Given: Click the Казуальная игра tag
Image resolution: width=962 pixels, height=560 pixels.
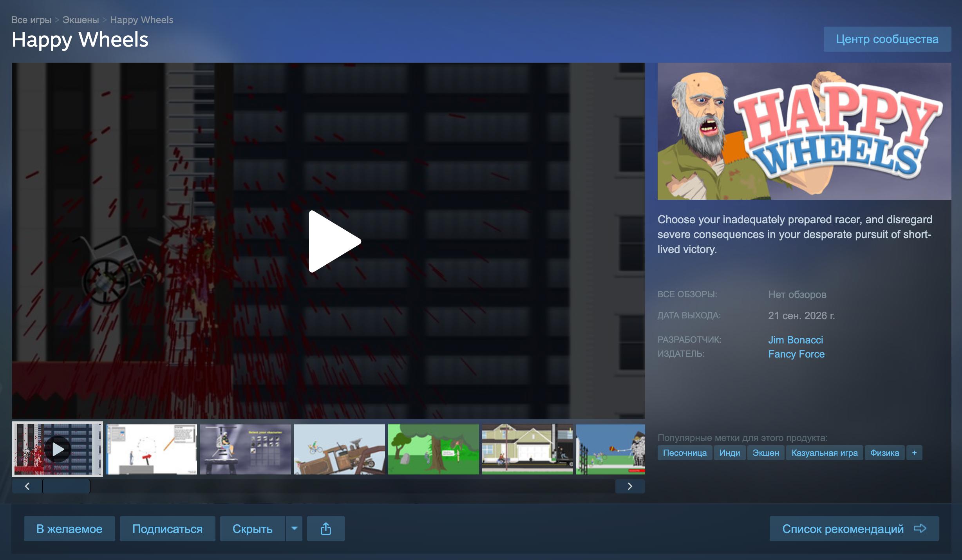Looking at the screenshot, I should 825,453.
